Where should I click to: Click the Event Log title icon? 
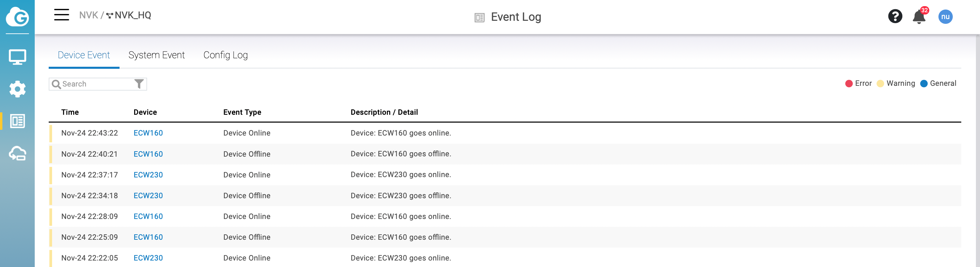point(479,17)
